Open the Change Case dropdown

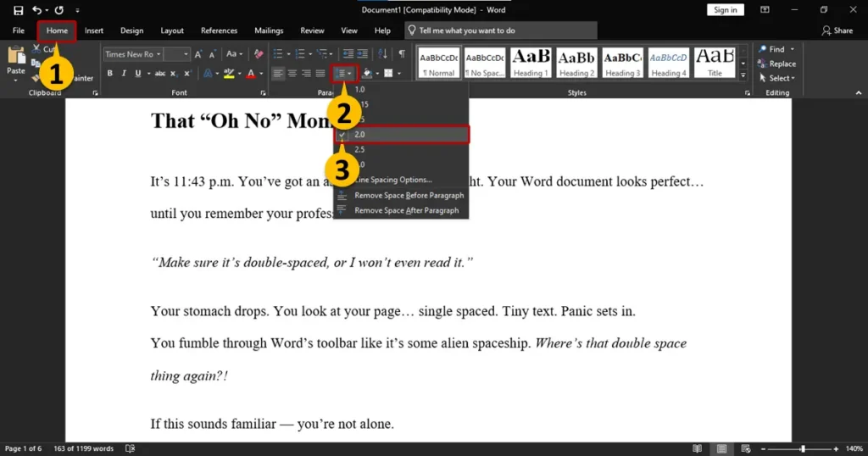[x=234, y=54]
